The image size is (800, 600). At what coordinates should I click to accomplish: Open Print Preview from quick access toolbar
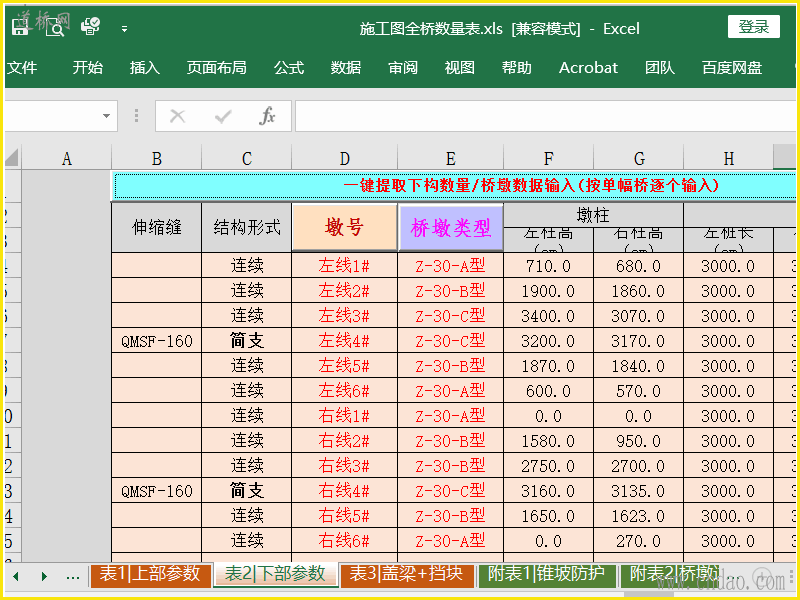[55, 28]
